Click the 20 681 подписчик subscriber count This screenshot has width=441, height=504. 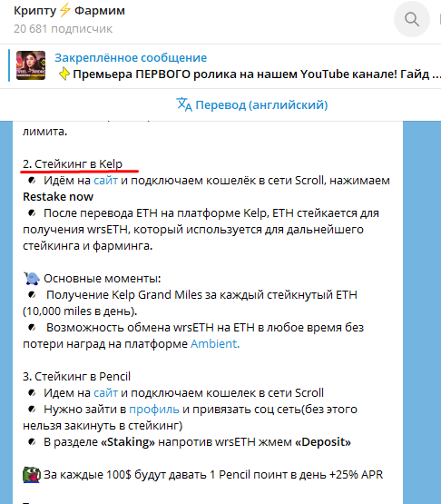(x=63, y=29)
